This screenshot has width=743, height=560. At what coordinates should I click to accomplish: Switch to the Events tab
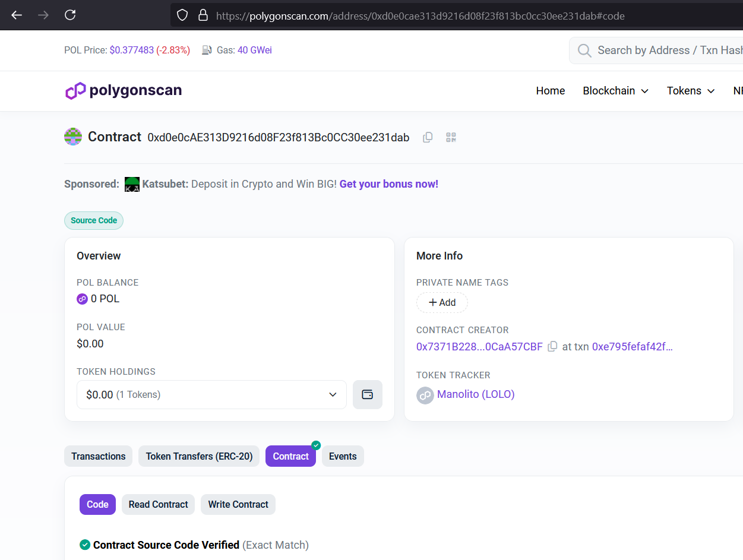tap(343, 456)
